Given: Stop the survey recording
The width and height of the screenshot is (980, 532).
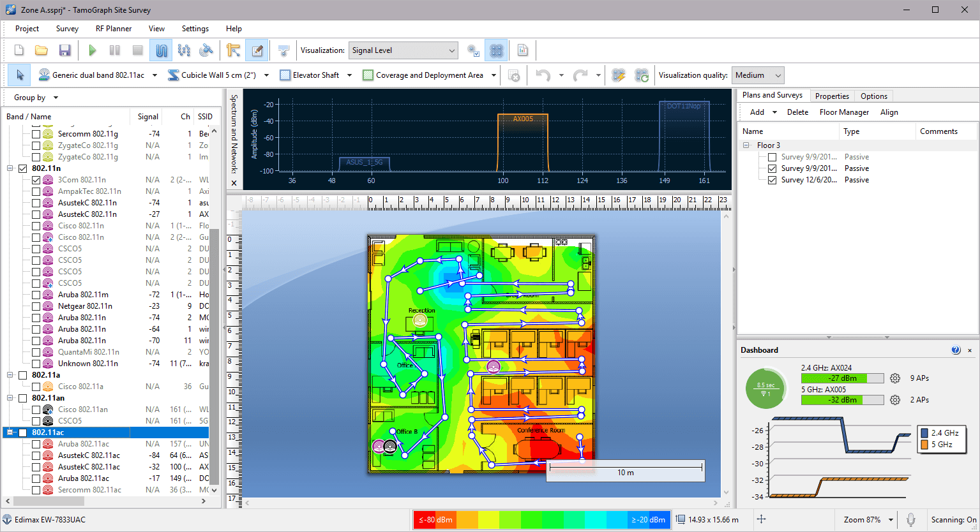Looking at the screenshot, I should pyautogui.click(x=137, y=50).
